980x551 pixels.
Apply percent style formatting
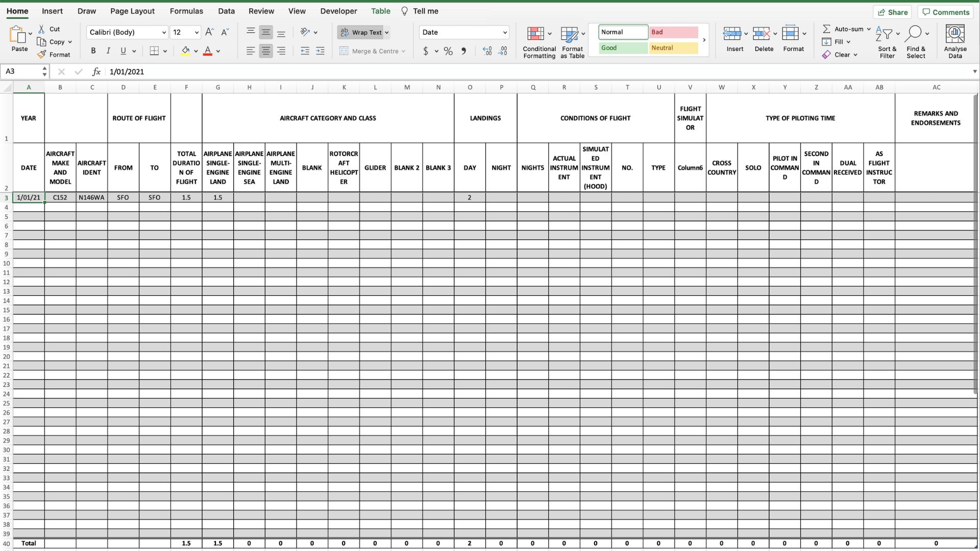pos(448,51)
